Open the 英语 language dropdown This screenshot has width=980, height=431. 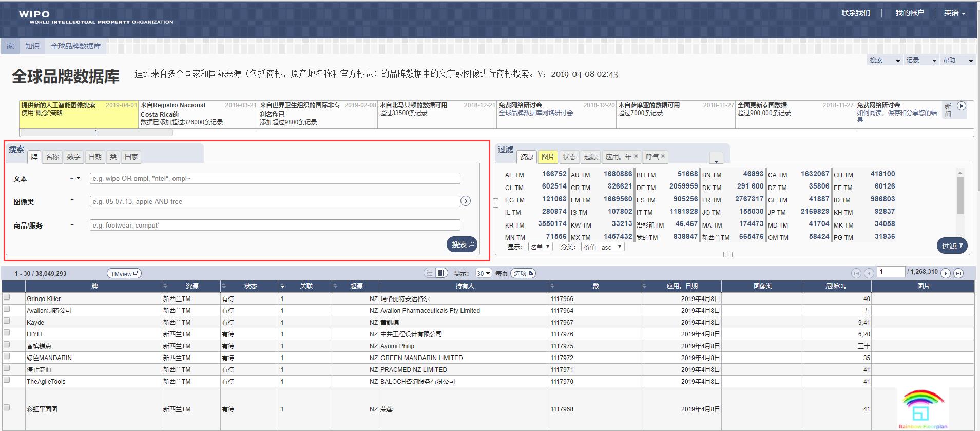[x=954, y=13]
